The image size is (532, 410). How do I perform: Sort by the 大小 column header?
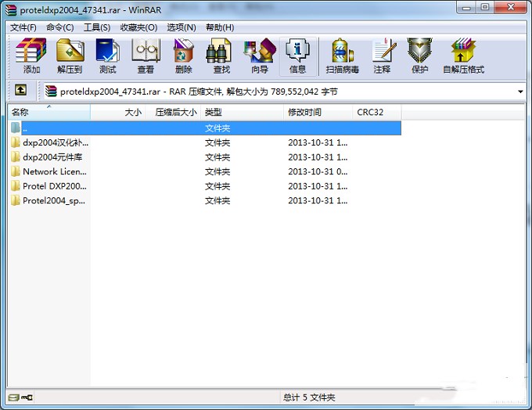coord(118,112)
